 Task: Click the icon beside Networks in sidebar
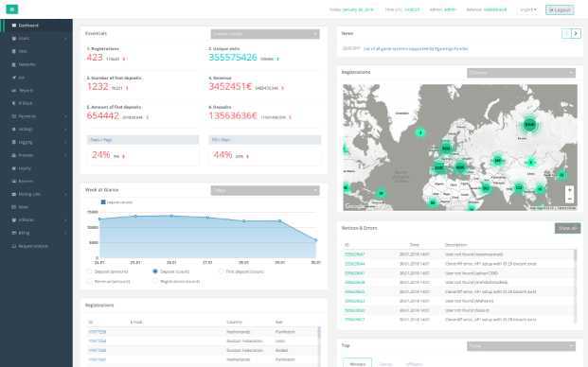14,64
